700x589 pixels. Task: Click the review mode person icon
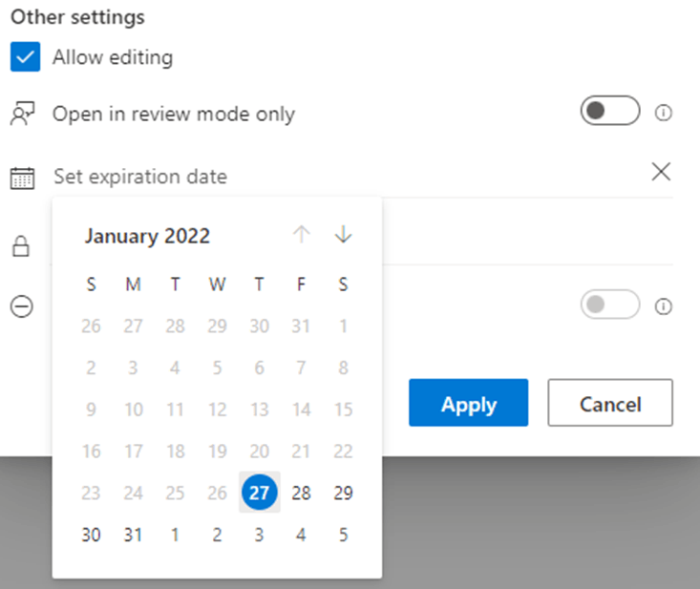(22, 114)
